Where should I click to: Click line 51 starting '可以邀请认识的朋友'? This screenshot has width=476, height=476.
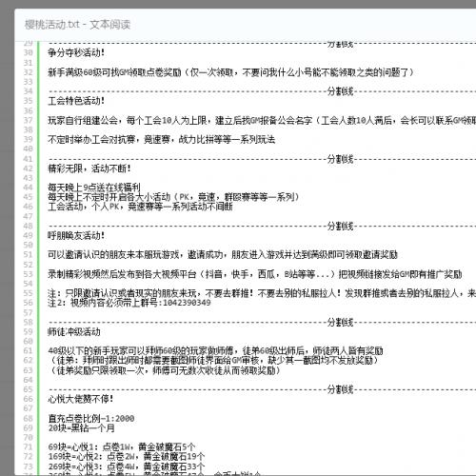coord(223,254)
